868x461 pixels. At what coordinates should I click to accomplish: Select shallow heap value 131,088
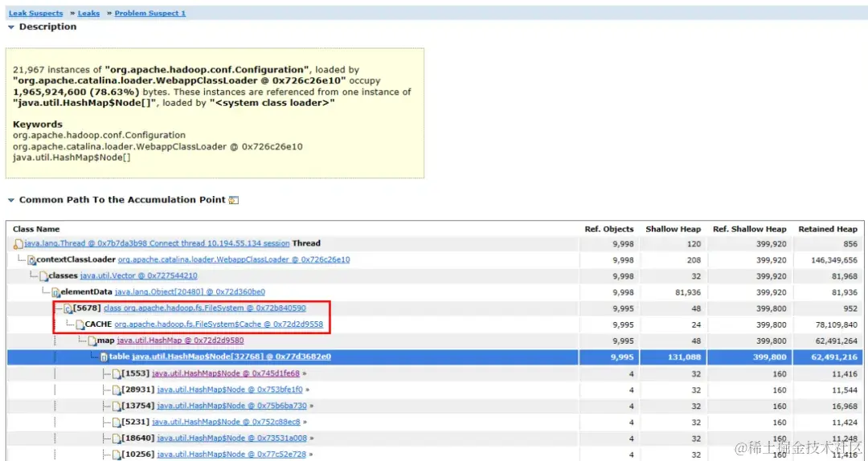click(686, 357)
